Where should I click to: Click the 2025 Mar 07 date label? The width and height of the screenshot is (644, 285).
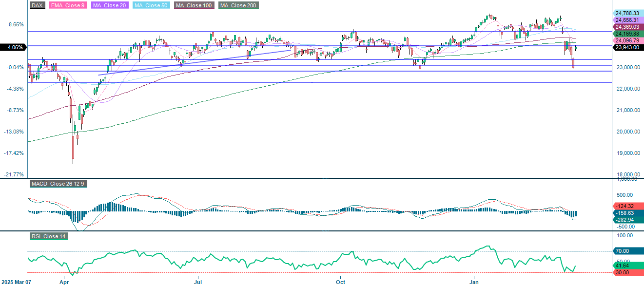pyautogui.click(x=15, y=282)
